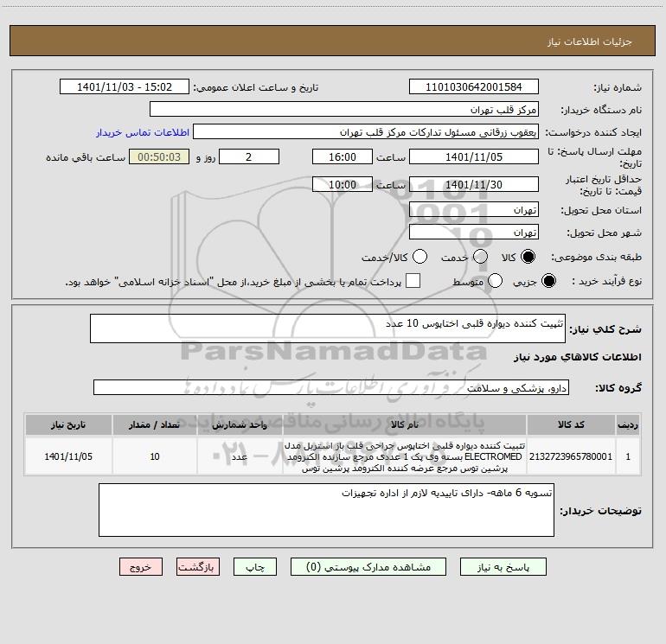Click the deadline time field 16:00
This screenshot has height=644, width=666.
click(x=343, y=157)
